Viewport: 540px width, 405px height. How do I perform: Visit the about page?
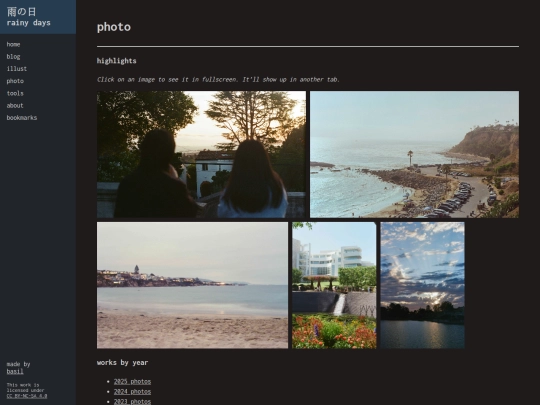coord(15,105)
